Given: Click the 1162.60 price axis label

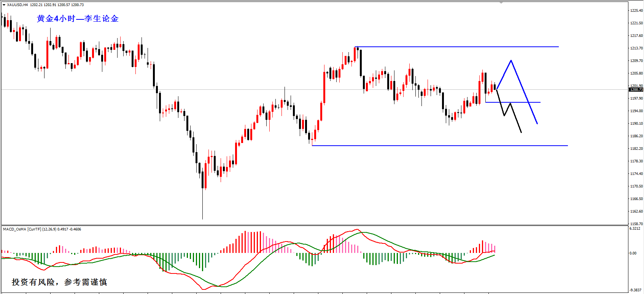Looking at the screenshot, I should pos(636,211).
